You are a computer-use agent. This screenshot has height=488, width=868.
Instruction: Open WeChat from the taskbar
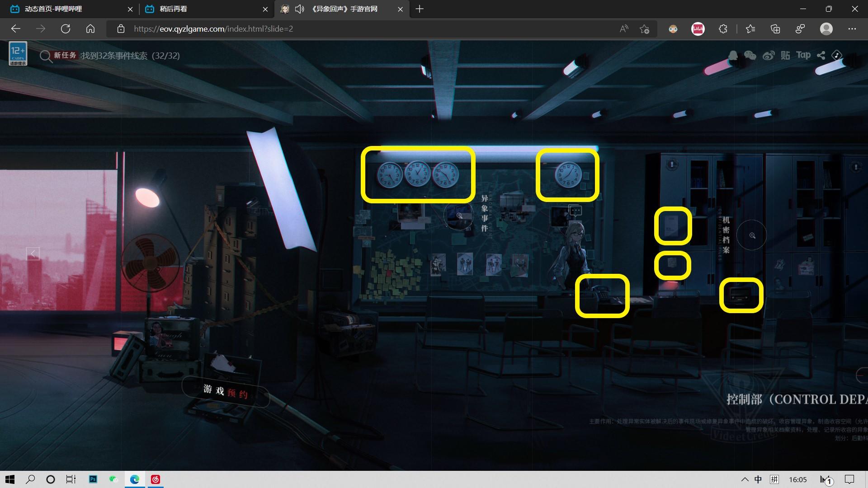113,479
